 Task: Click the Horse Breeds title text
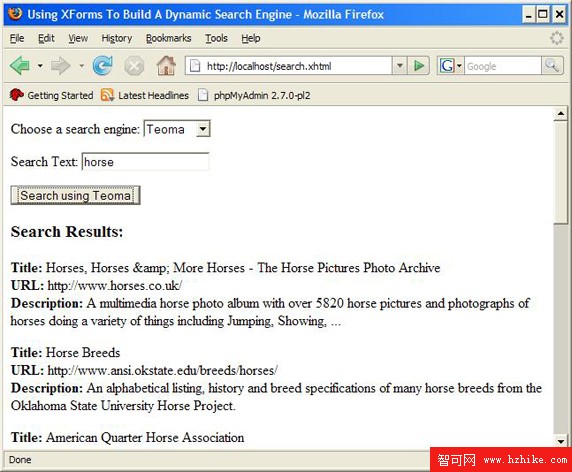(x=83, y=353)
